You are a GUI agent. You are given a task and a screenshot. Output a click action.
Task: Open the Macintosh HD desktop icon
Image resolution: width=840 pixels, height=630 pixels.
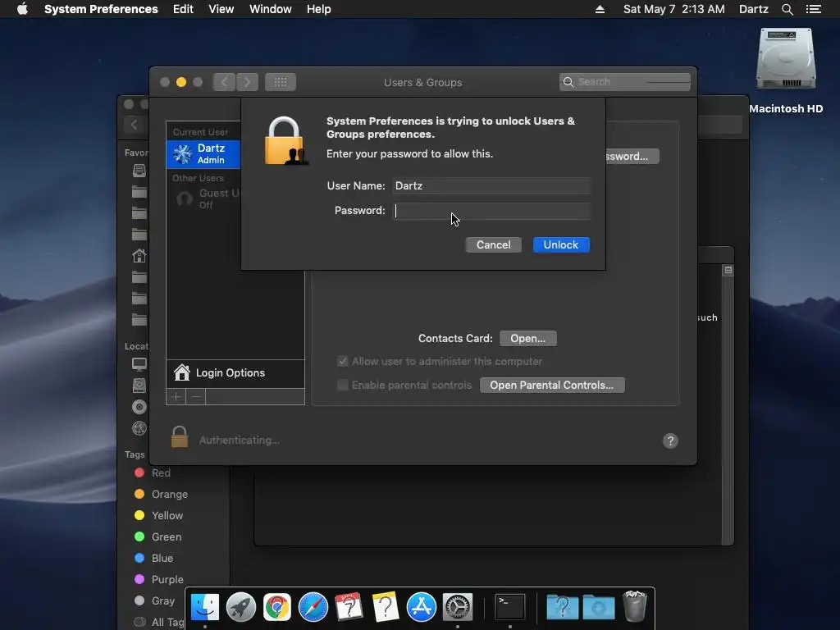coord(786,60)
